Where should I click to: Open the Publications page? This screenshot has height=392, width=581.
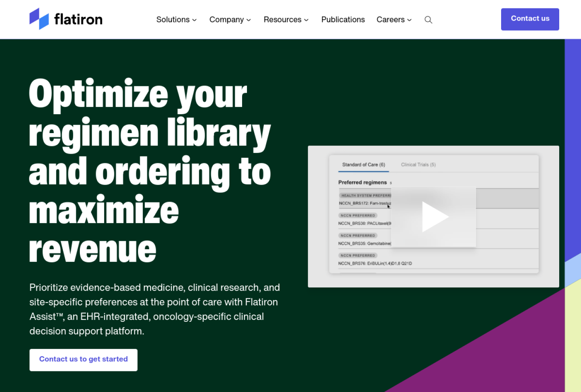tap(343, 20)
